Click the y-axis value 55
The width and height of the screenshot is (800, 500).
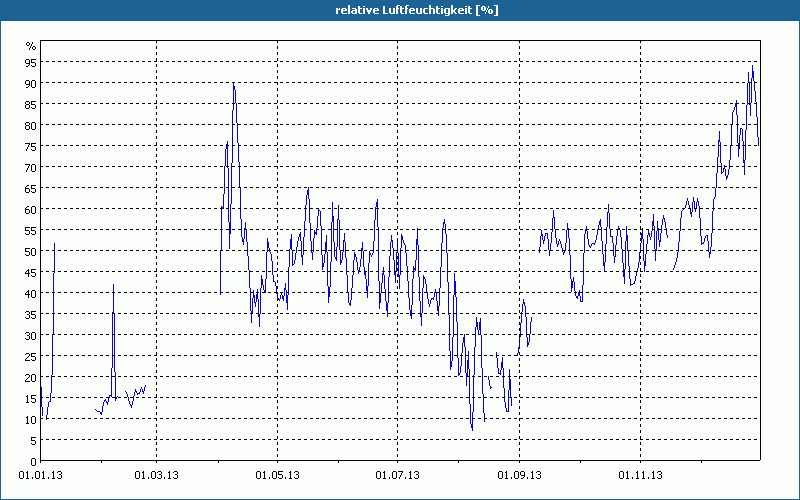pos(31,231)
